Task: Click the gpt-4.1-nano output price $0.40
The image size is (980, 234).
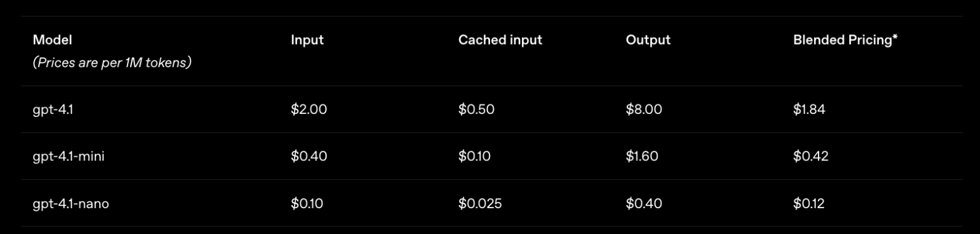Action: [644, 203]
